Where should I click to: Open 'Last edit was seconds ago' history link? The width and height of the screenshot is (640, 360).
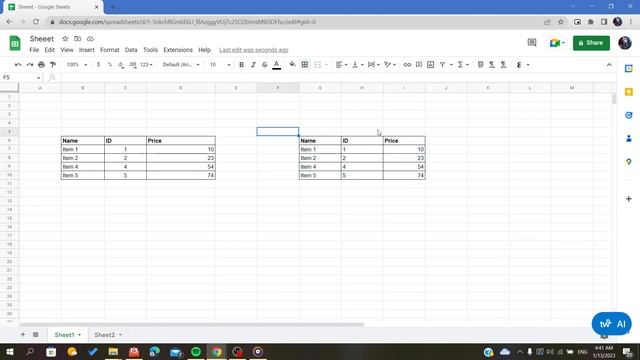point(253,50)
